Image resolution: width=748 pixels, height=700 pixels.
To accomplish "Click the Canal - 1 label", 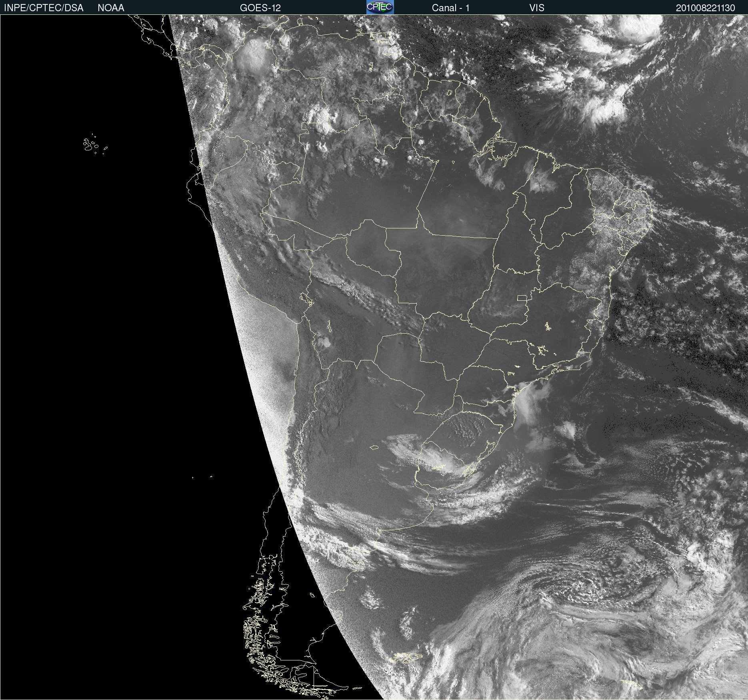I will (x=451, y=8).
